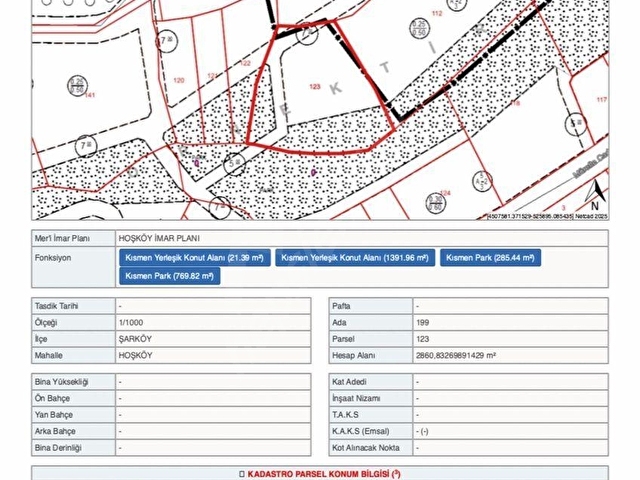Click the Kısmen Yerleşik Konut Alanı (1391.96 m²) button

tap(355, 258)
